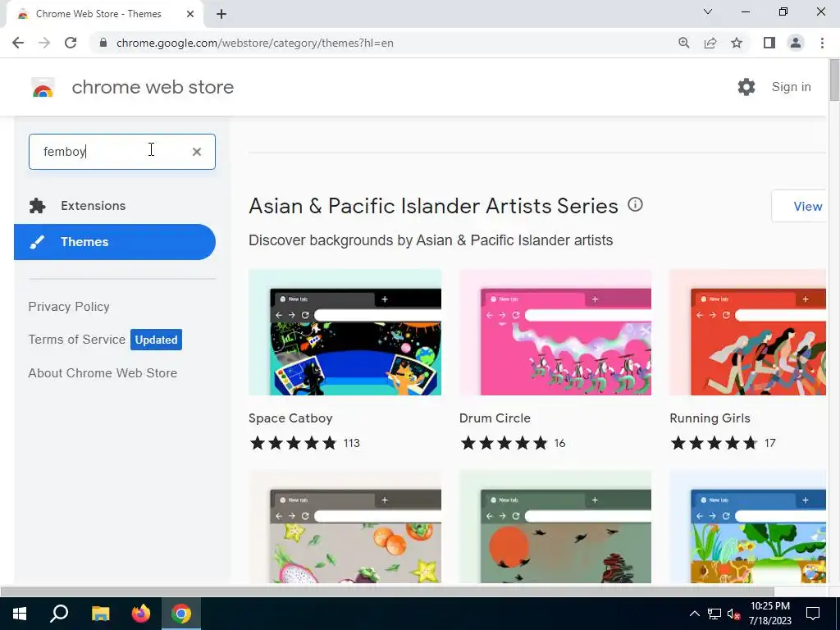This screenshot has height=630, width=840.
Task: View site information via the lock icon
Action: pos(103,43)
